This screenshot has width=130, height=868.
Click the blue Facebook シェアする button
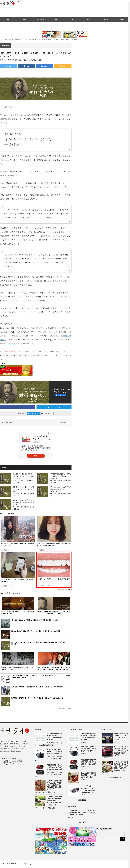tap(17, 407)
